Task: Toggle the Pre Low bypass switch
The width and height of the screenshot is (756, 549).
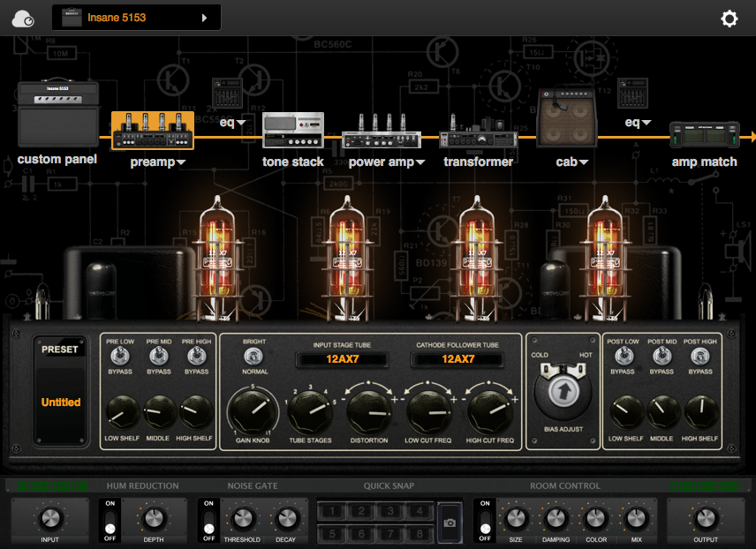Action: [x=119, y=356]
